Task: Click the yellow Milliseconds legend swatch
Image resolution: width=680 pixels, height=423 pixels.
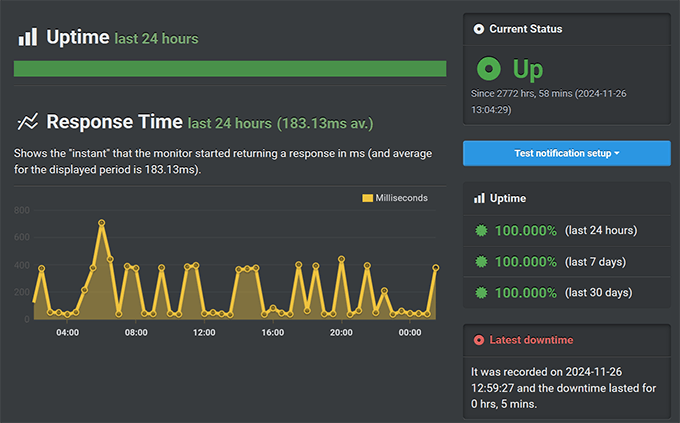Action: [367, 198]
